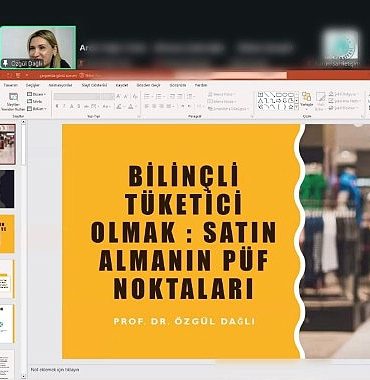Expand the shapes gallery More arrow
Image resolution: width=370 pixels, height=380 pixels.
tap(297, 107)
